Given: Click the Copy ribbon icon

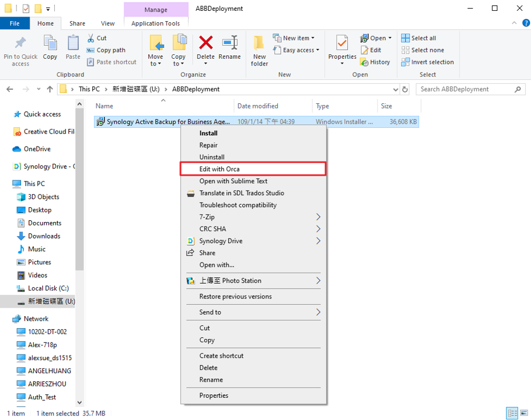Looking at the screenshot, I should (x=50, y=43).
